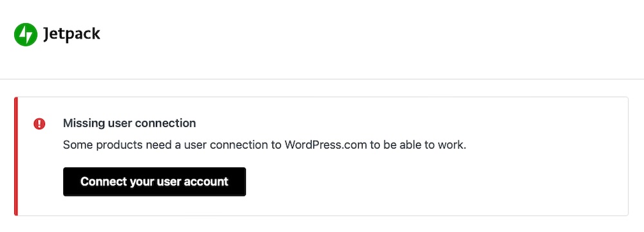
Task: Click the horizontal divider under the header
Action: (x=322, y=79)
